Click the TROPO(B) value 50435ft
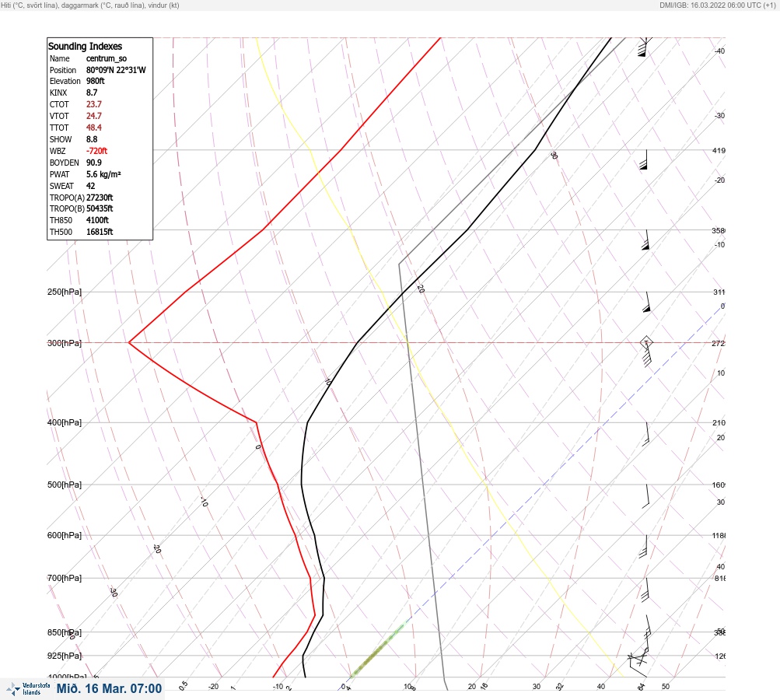The height and width of the screenshot is (700, 780). point(100,208)
